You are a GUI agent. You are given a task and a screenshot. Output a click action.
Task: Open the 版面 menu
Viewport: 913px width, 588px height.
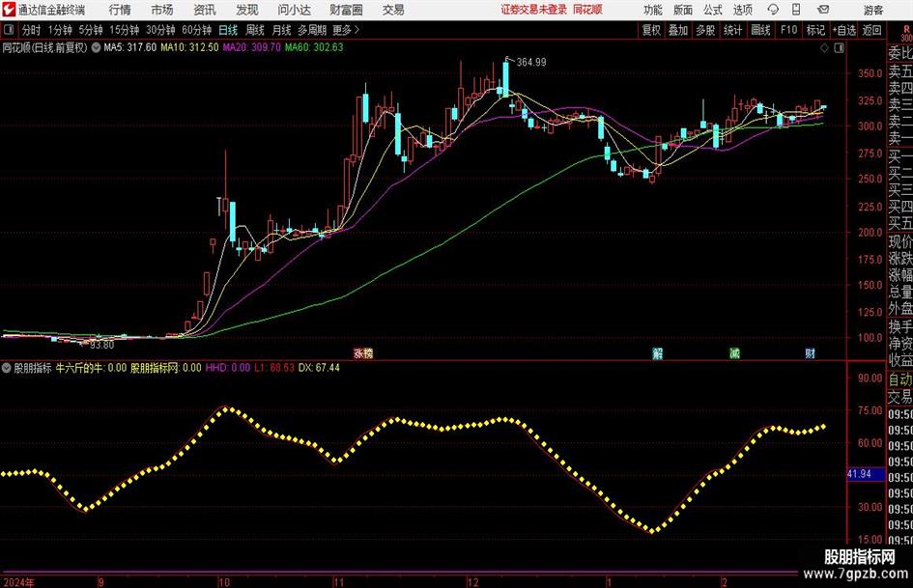pos(682,10)
